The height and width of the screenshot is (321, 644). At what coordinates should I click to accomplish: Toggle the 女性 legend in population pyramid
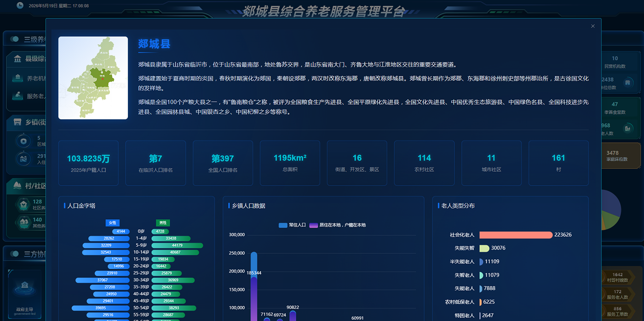pos(112,223)
